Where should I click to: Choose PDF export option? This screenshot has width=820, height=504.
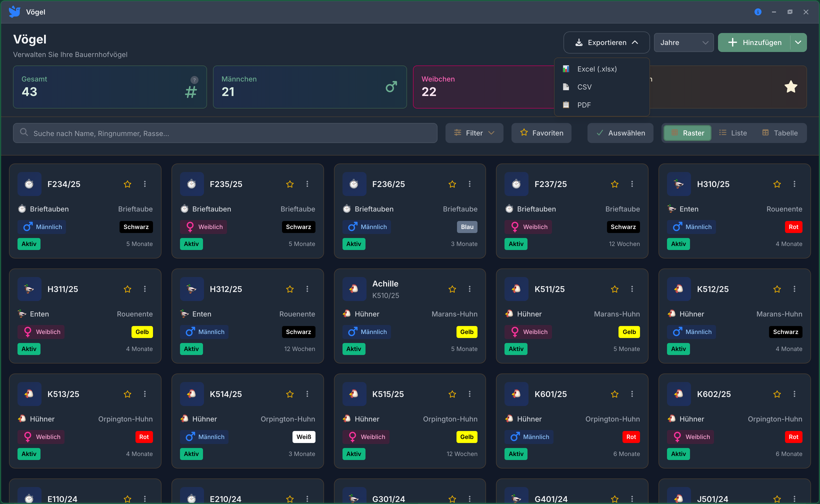[602, 105]
